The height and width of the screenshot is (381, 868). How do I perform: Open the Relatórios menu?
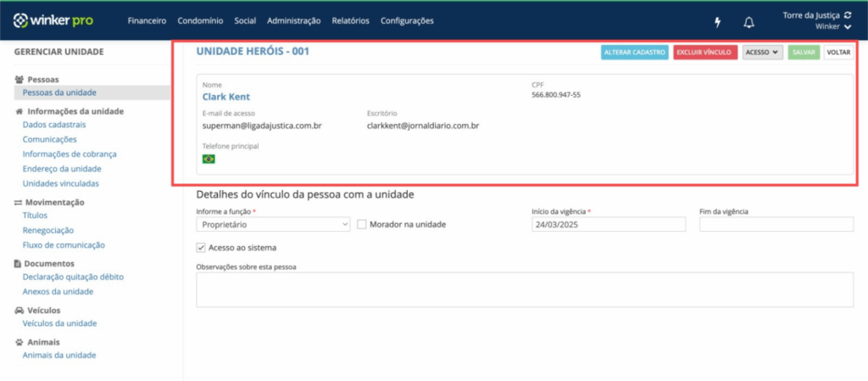[350, 21]
